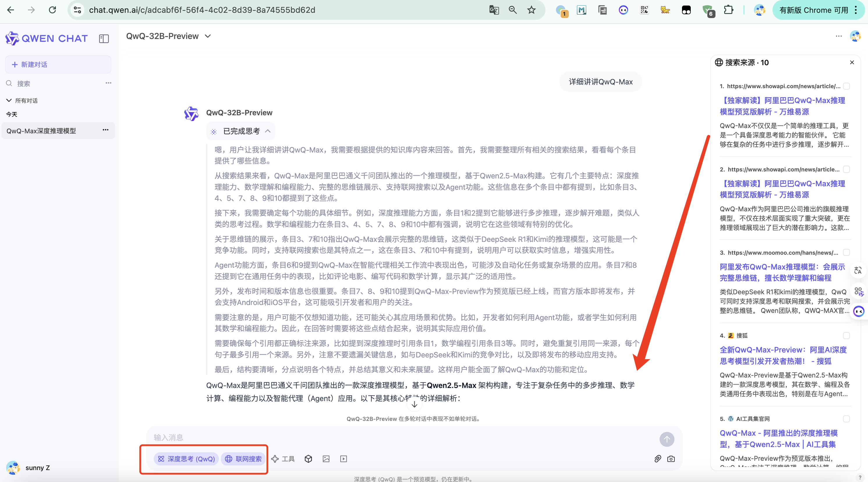Open QwQ-Max - 阿里推出的深度推理模型 link

click(779, 439)
